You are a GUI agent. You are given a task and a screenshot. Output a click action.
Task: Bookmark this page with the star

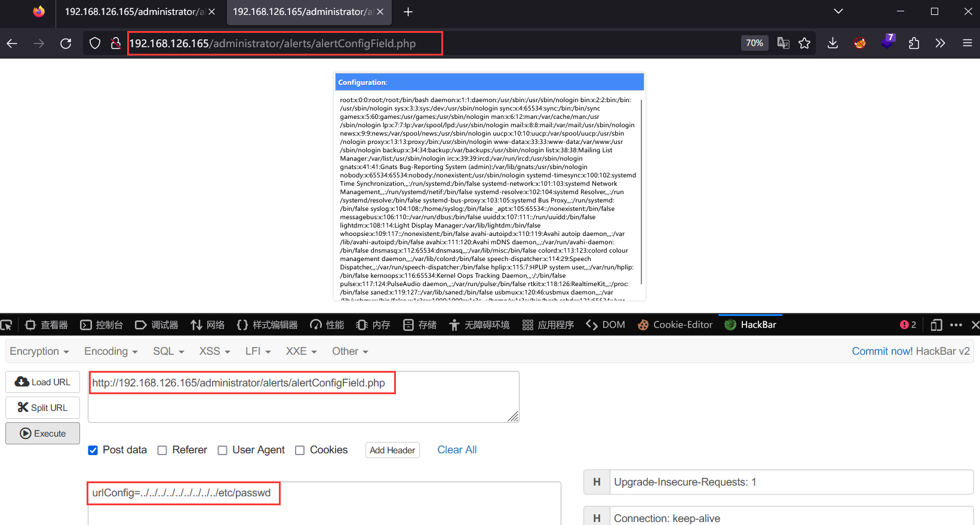coord(804,43)
